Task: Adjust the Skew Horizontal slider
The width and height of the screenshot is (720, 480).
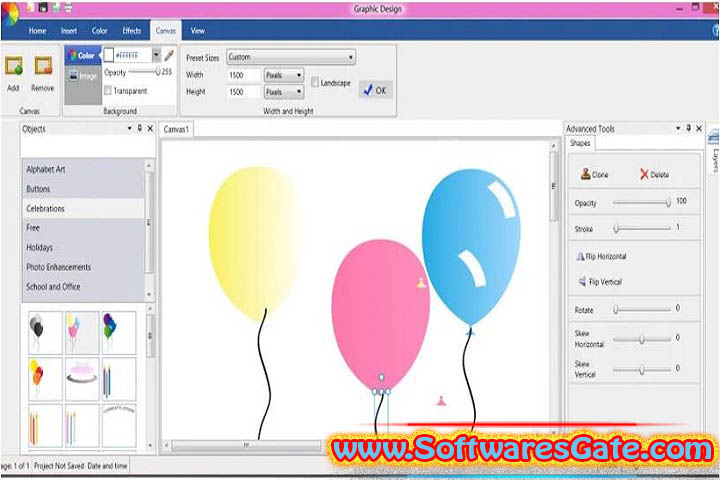Action: [642, 339]
